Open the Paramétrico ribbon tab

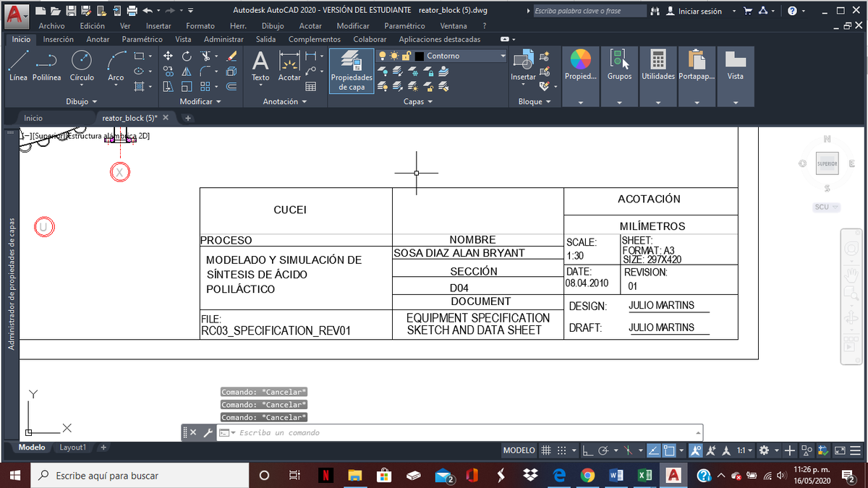pyautogui.click(x=142, y=39)
